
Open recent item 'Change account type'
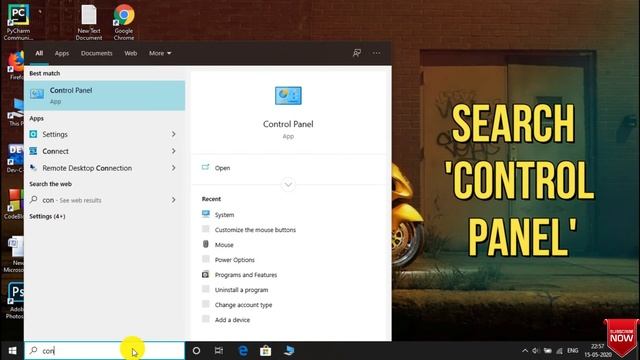[243, 305]
